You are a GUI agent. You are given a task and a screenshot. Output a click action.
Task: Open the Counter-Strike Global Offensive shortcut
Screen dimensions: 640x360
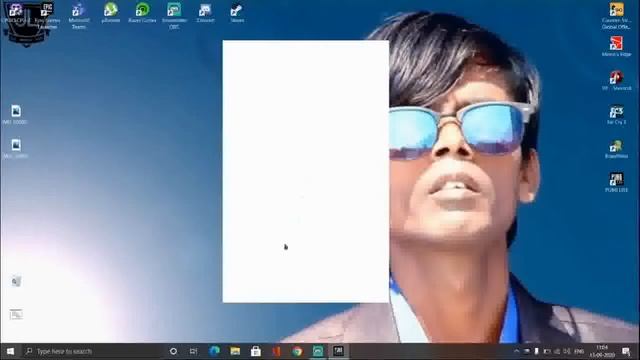click(x=616, y=16)
